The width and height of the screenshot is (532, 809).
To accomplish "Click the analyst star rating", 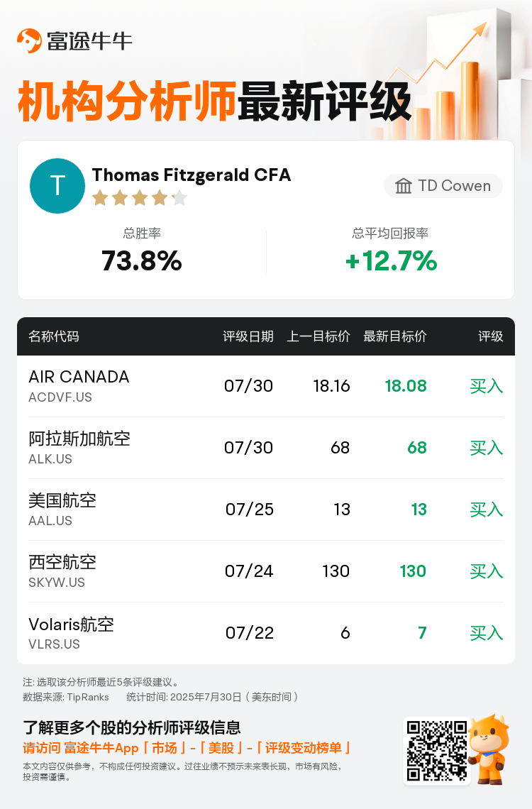I will pyautogui.click(x=140, y=197).
